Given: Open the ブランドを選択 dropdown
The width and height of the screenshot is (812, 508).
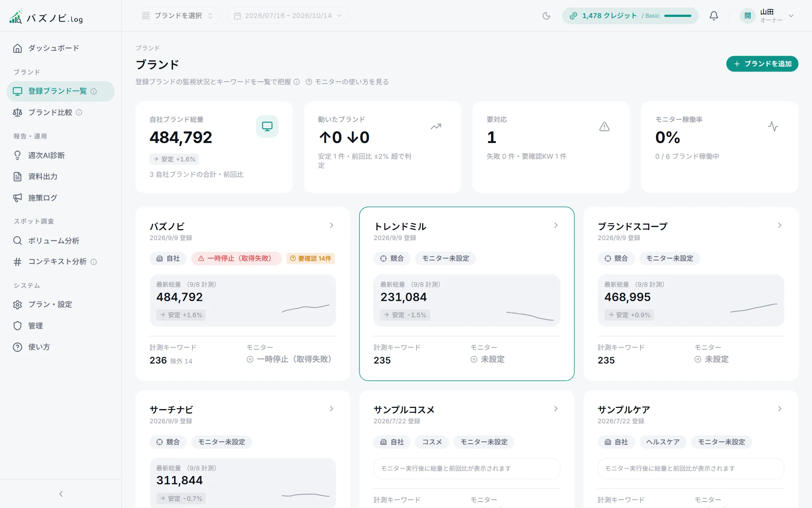Looking at the screenshot, I should (178, 16).
